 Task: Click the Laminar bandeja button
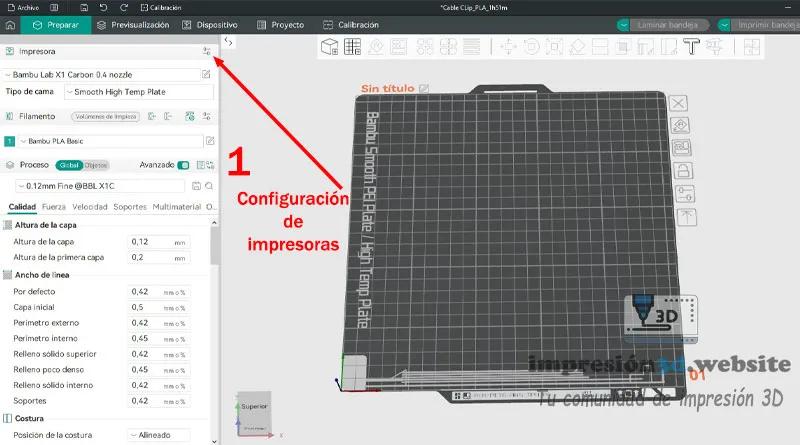pyautogui.click(x=667, y=25)
